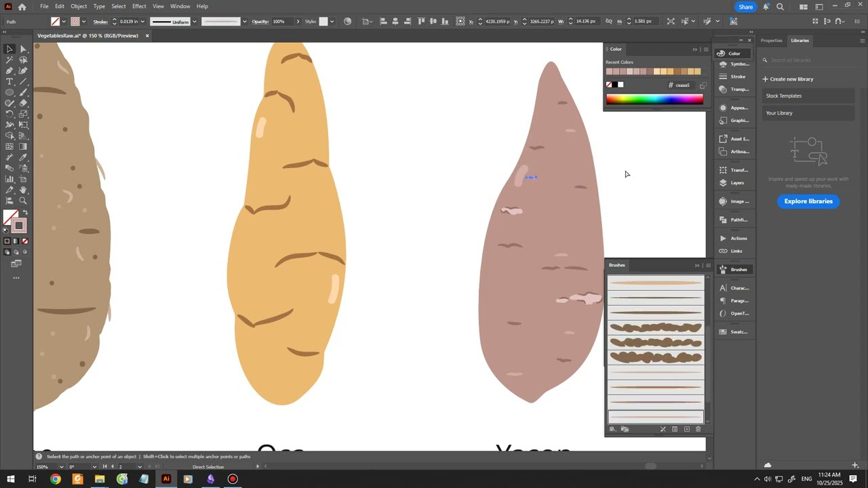Viewport: 868px width, 488px height.
Task: Select the Magic Wand tool
Action: tap(9, 60)
